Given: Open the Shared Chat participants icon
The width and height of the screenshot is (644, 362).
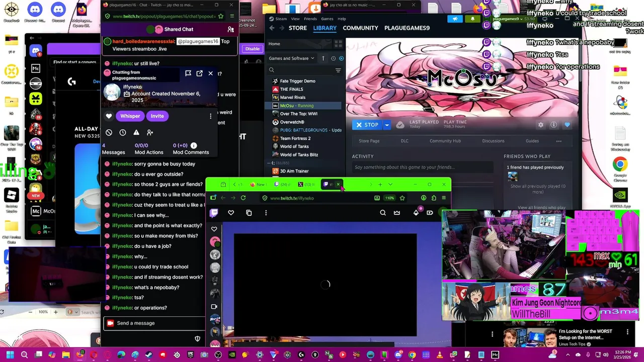Looking at the screenshot, I should 230,29.
